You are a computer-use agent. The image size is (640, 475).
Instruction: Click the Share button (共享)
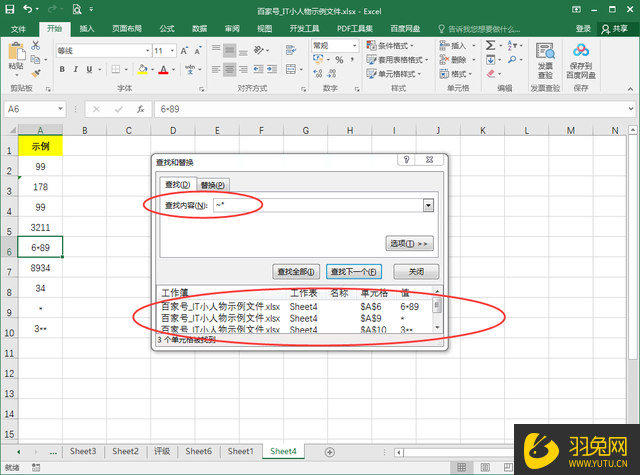[616, 29]
